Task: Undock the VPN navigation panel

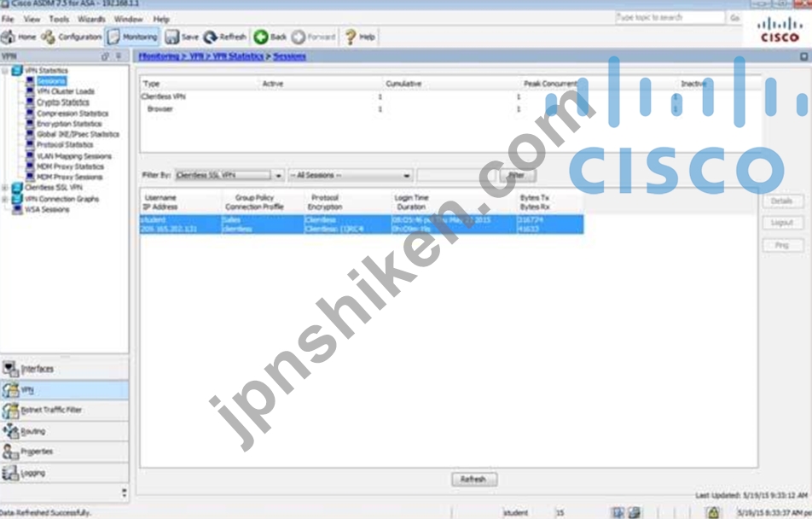Action: click(106, 56)
